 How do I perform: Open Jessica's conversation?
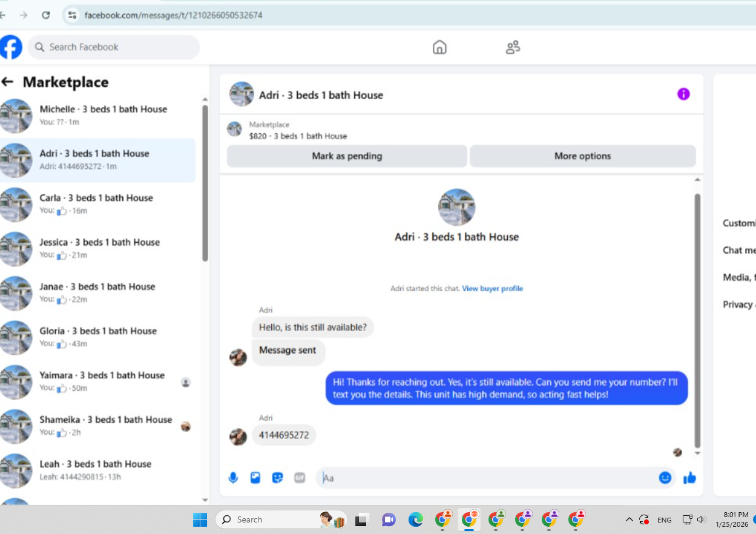(97, 249)
